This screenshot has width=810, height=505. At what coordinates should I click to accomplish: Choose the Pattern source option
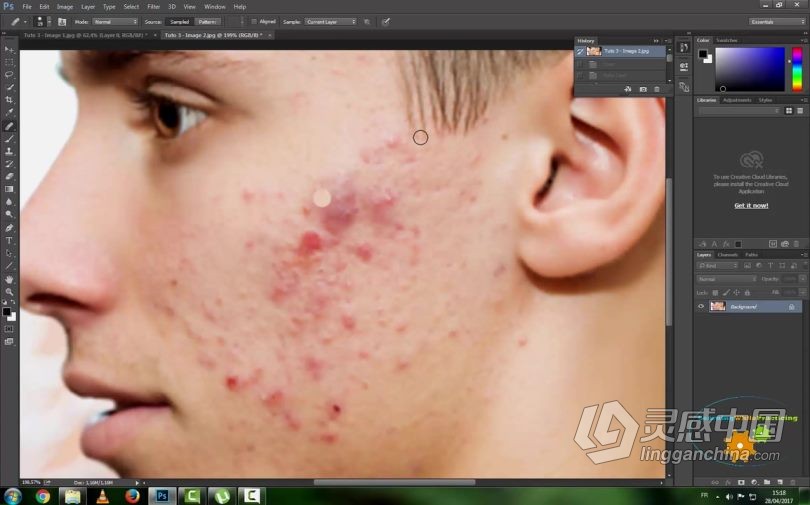[x=208, y=22]
